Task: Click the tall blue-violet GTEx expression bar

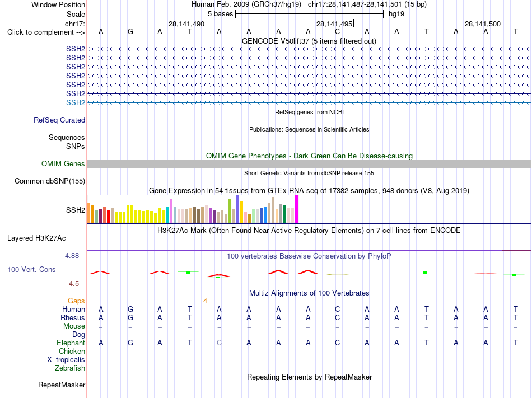Action: (x=238, y=209)
